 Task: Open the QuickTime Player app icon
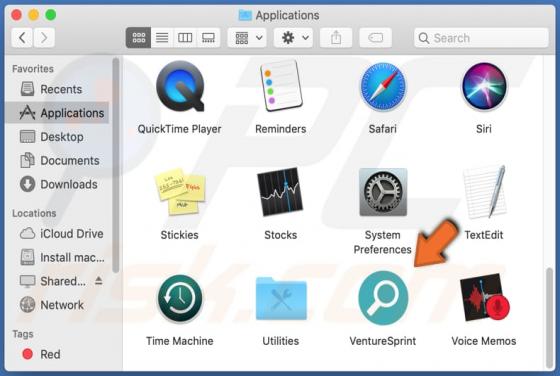(180, 86)
